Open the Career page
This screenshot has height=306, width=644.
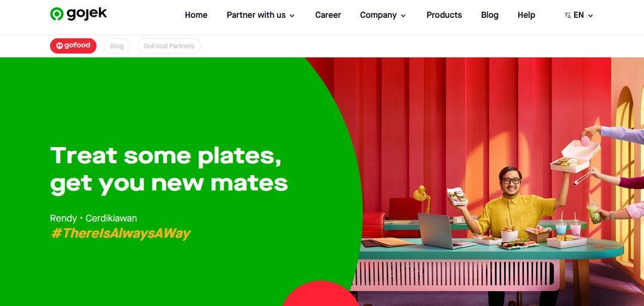328,15
